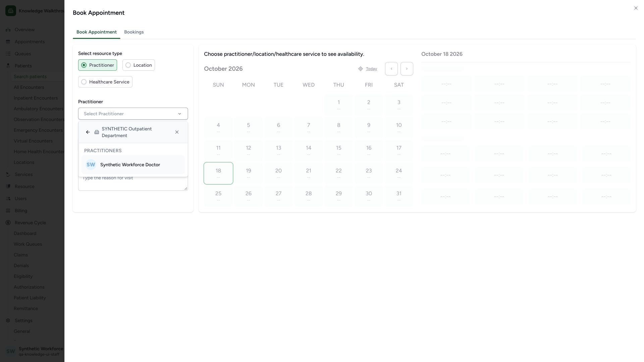Open Claims in sidebar
This screenshot has width=644, height=362.
pyautogui.click(x=21, y=255)
